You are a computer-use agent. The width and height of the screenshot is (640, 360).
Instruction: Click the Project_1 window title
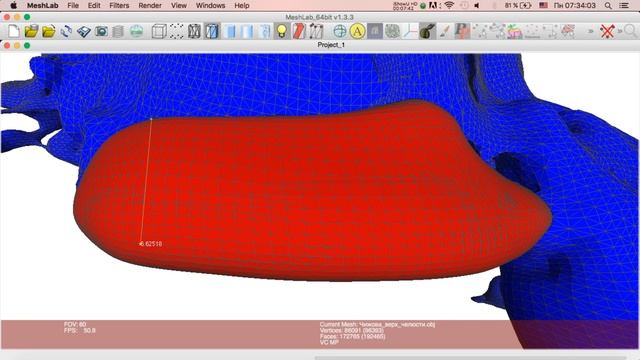(x=331, y=45)
